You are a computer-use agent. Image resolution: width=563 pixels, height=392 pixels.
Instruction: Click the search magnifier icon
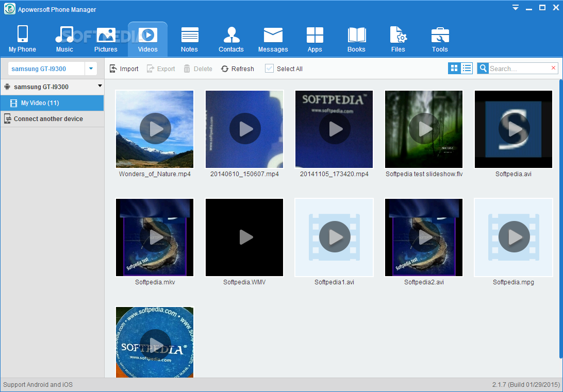click(483, 68)
